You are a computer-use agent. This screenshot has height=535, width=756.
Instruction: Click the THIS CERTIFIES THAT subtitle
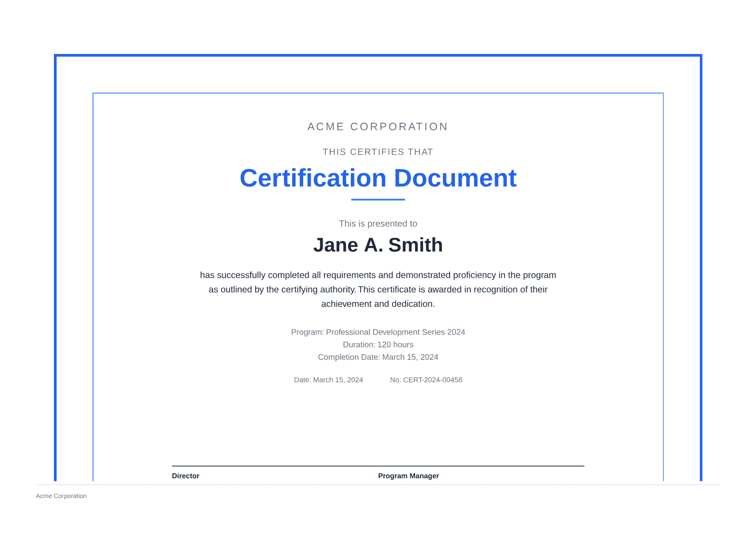[x=377, y=152]
